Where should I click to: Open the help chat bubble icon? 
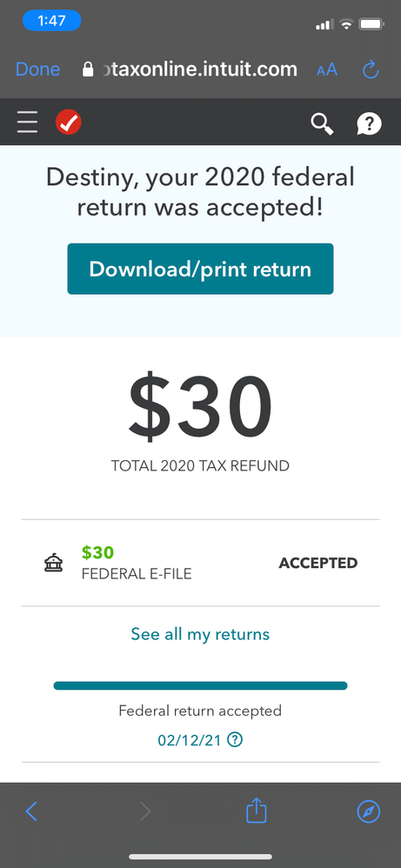pyautogui.click(x=369, y=124)
